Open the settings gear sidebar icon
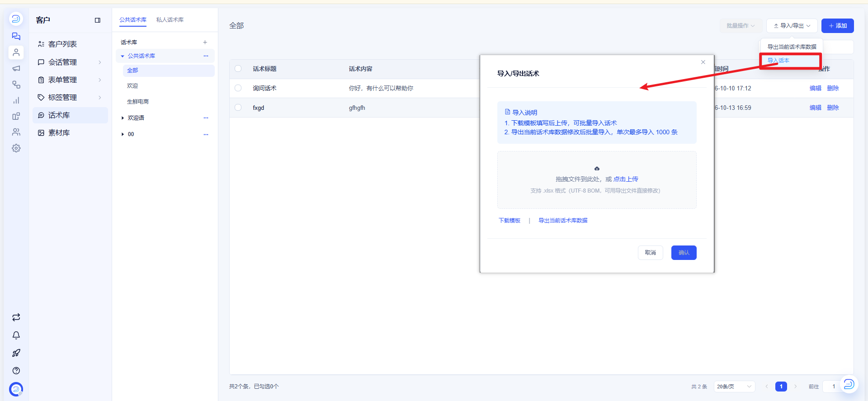 tap(16, 148)
